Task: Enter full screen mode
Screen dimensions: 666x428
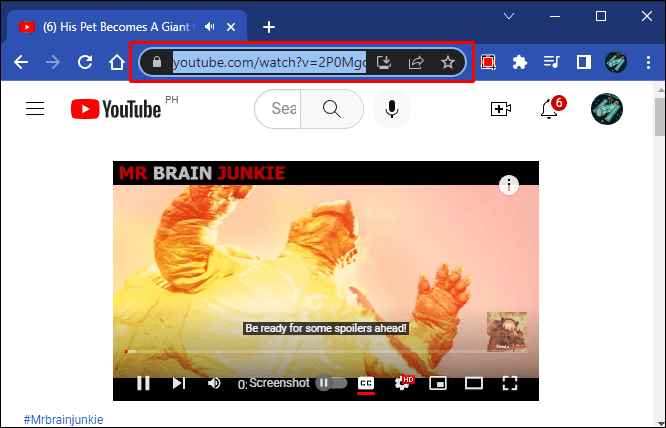Action: click(510, 383)
